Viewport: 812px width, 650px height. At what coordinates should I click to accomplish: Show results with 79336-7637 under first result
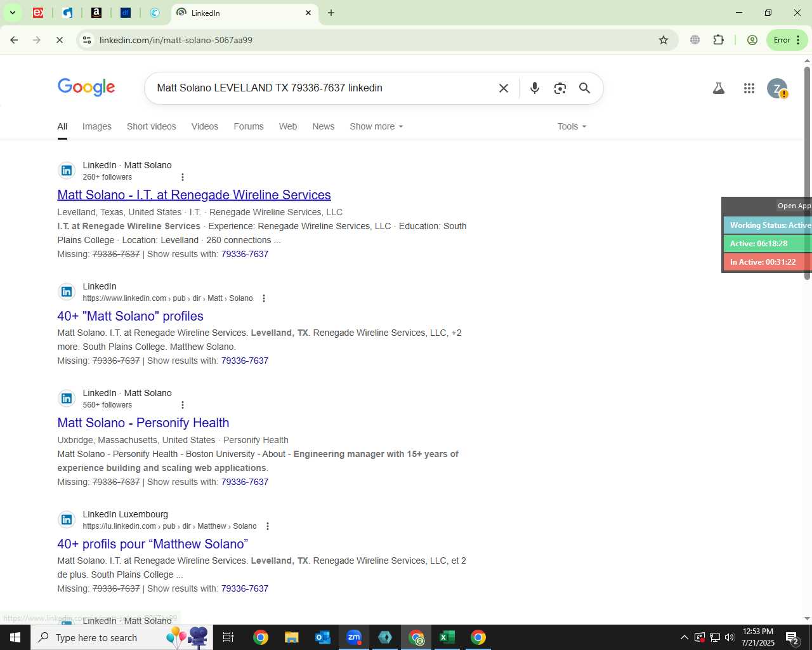click(x=245, y=254)
